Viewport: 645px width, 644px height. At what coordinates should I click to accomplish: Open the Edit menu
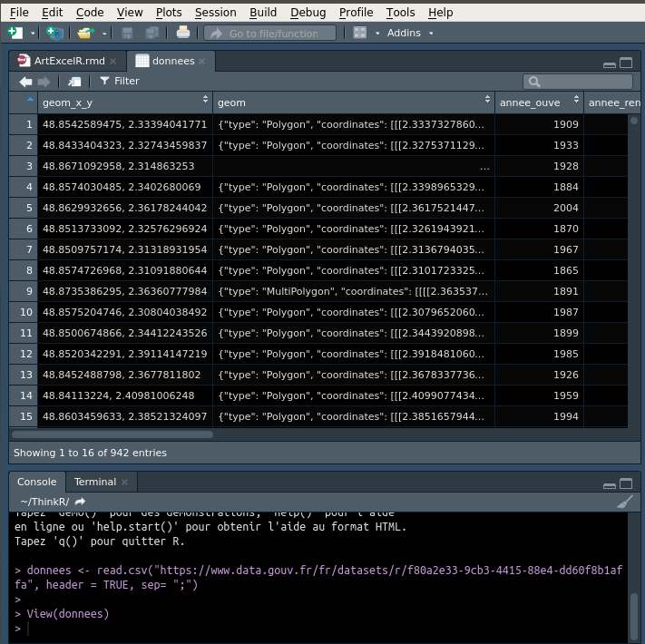tap(53, 13)
